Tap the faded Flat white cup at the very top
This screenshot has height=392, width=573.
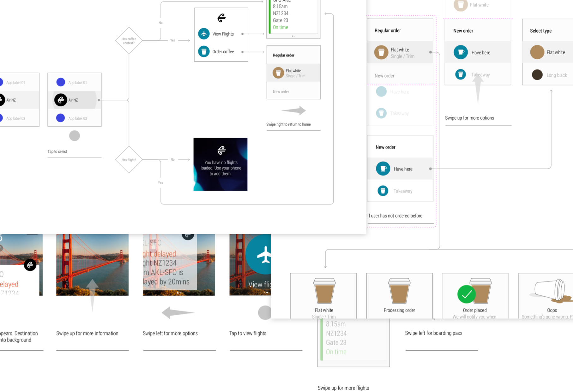pos(461,5)
